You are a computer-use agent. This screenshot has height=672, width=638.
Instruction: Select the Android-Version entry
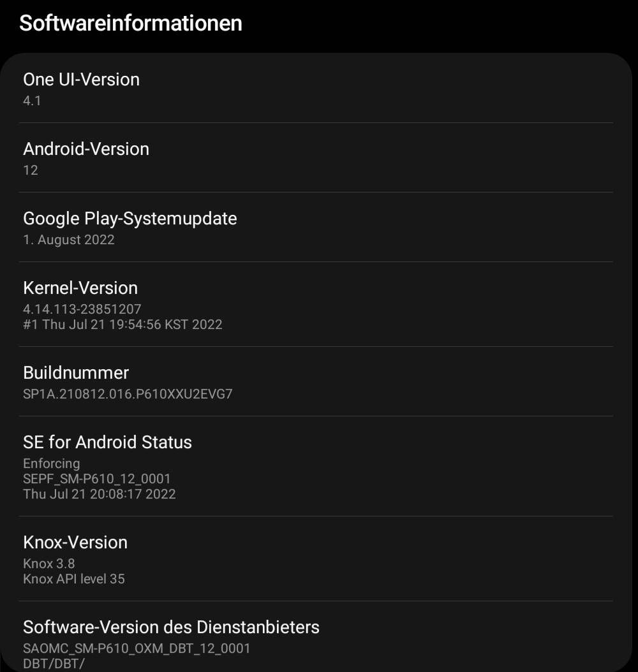point(86,149)
